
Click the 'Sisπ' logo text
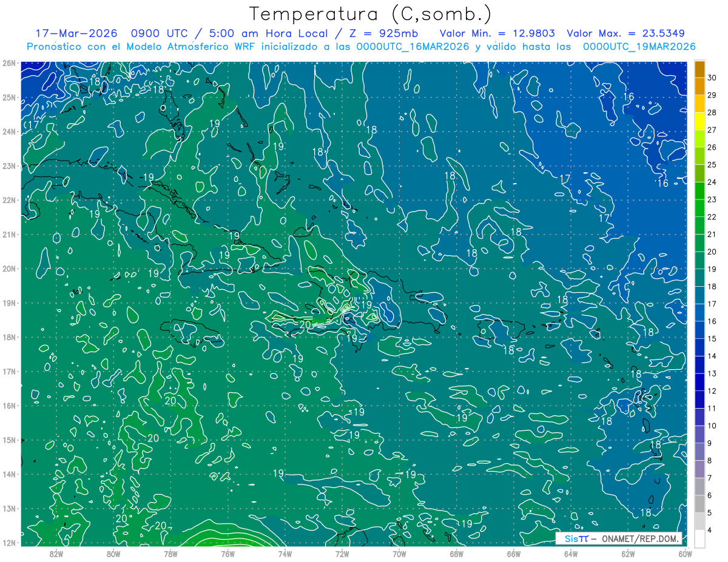(x=576, y=539)
